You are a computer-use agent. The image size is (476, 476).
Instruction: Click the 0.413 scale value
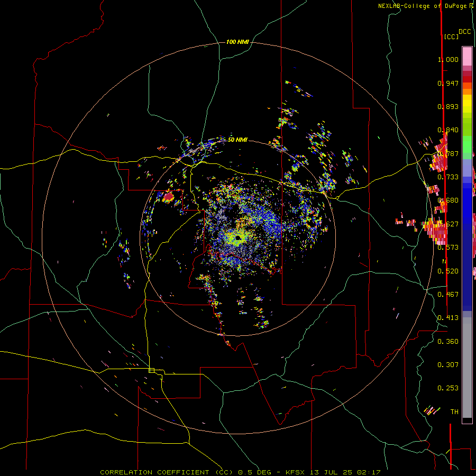tap(448, 318)
